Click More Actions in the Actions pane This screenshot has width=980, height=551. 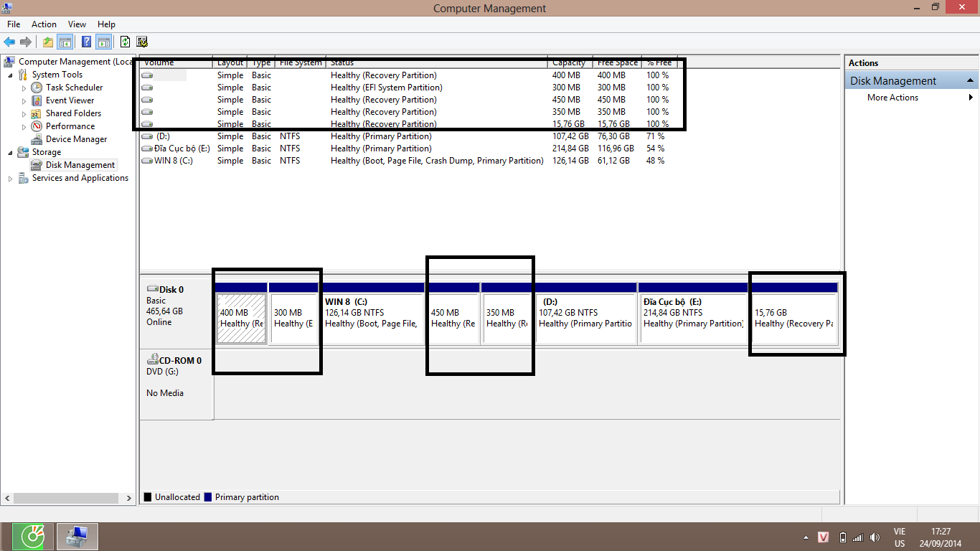click(x=892, y=98)
